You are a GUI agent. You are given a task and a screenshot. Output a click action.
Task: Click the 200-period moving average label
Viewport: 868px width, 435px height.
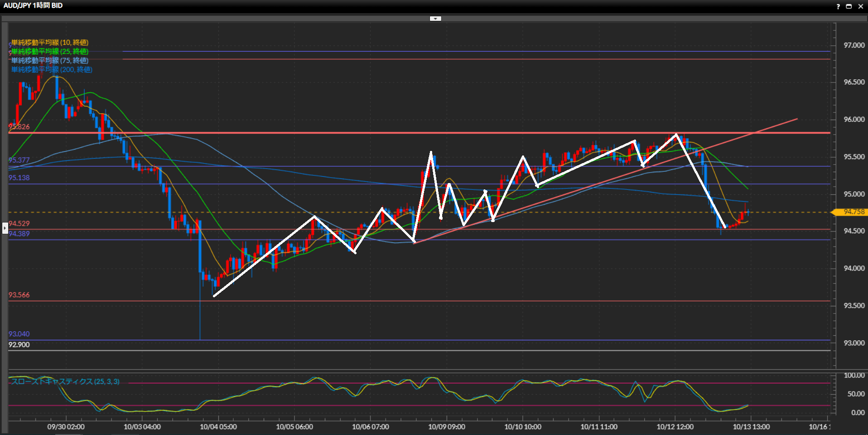click(52, 69)
